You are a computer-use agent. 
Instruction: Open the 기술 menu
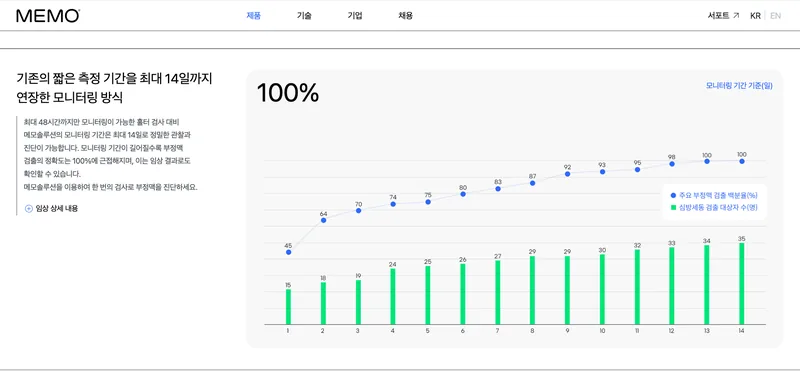[x=304, y=16]
